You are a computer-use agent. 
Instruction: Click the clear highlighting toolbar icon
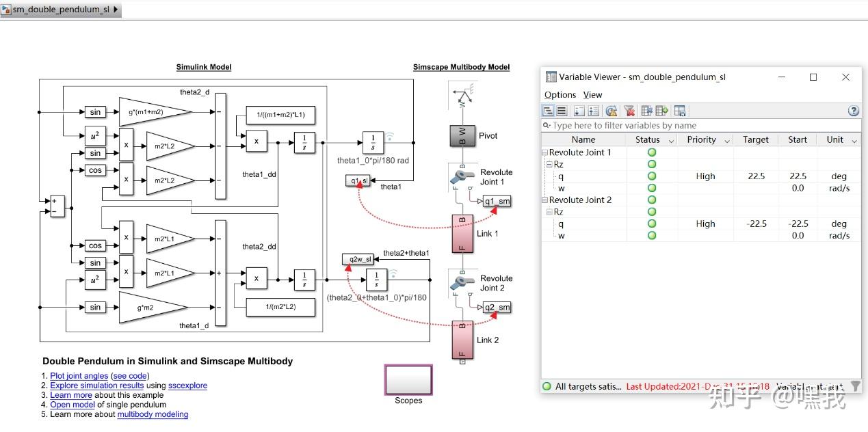tap(629, 110)
